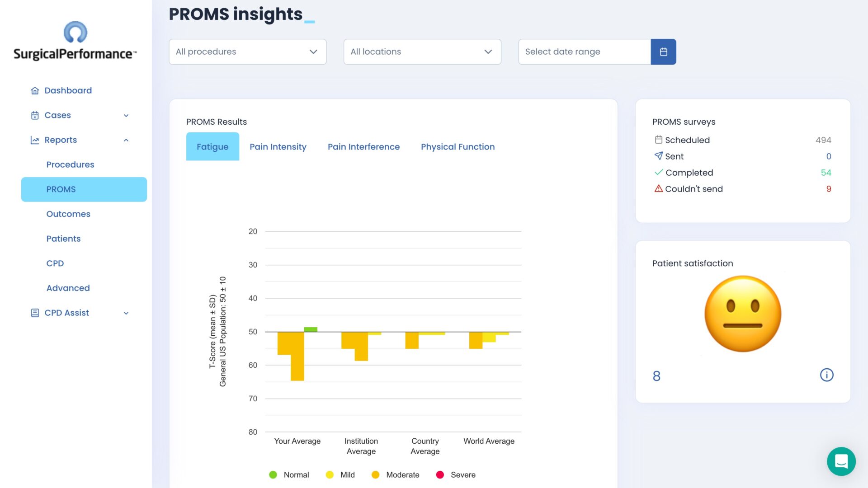Screen dimensions: 868x488
Task: Switch to the Physical Function tab
Action: coord(458,146)
